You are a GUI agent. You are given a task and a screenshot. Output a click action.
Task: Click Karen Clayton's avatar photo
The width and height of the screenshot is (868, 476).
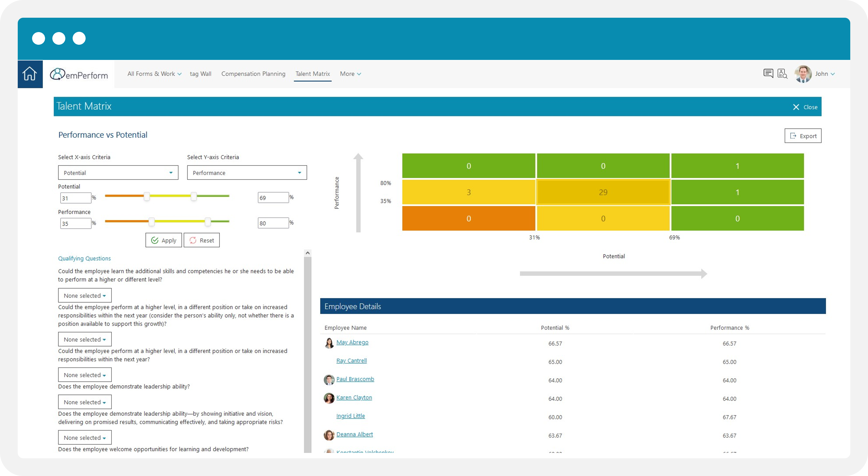pos(329,398)
